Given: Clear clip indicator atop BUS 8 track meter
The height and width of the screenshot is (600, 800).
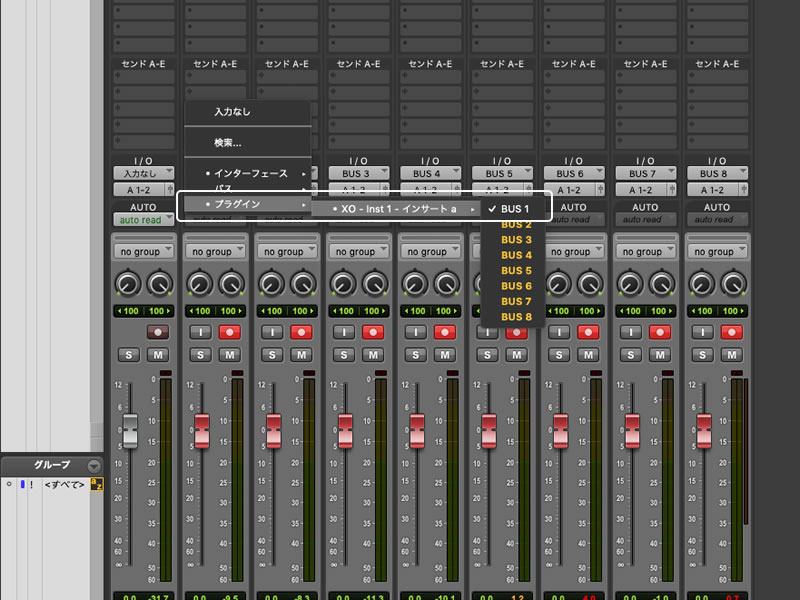Looking at the screenshot, I should 737,373.
